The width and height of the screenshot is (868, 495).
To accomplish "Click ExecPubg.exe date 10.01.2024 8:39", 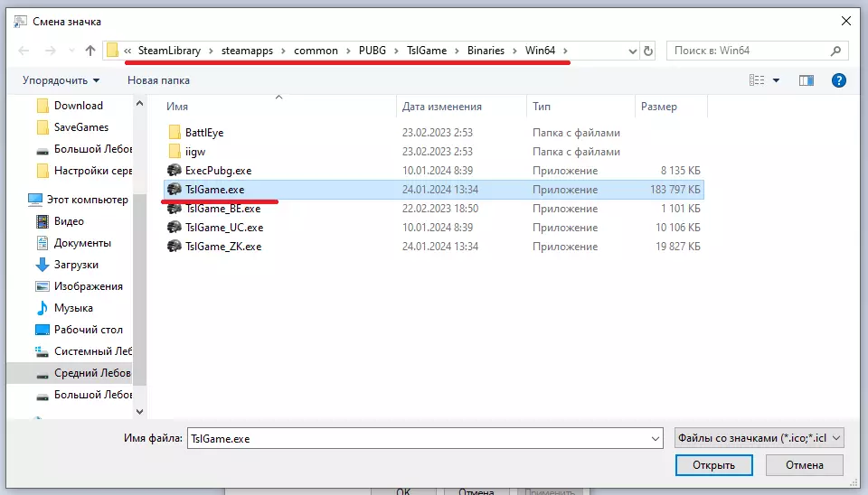I will coord(438,171).
